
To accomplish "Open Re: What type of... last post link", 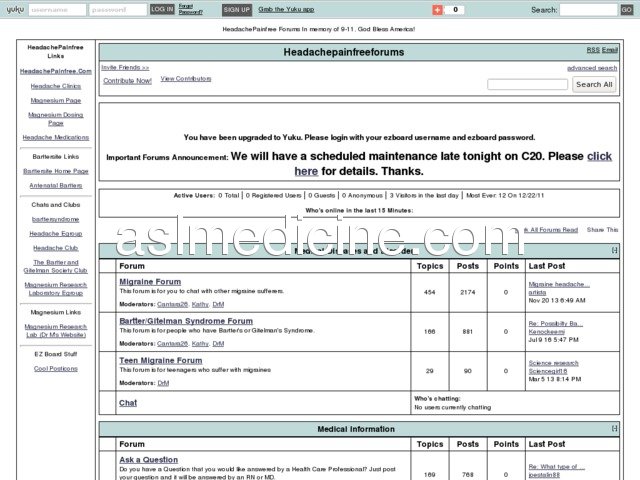I will tap(557, 467).
